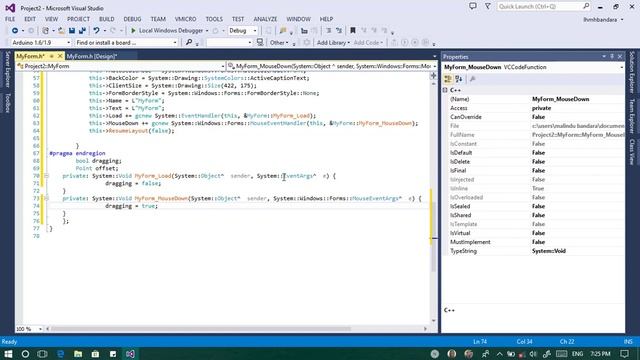Click Categorized view icon in Properties panel
Screen dimensions: 640x360
click(448, 79)
